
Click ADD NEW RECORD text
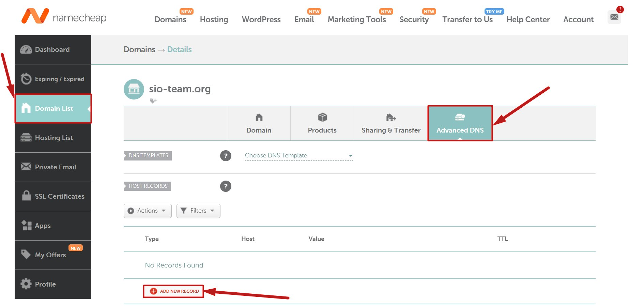pyautogui.click(x=180, y=291)
